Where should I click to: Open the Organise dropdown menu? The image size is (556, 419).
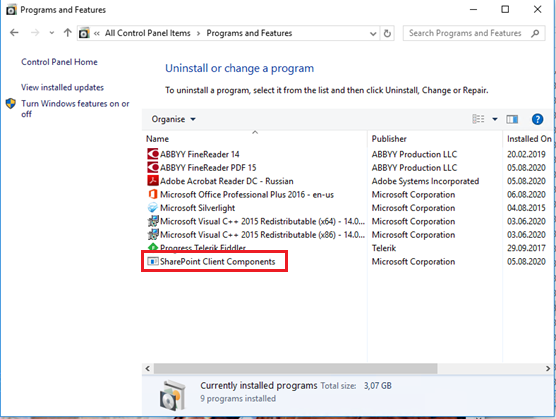pyautogui.click(x=173, y=119)
